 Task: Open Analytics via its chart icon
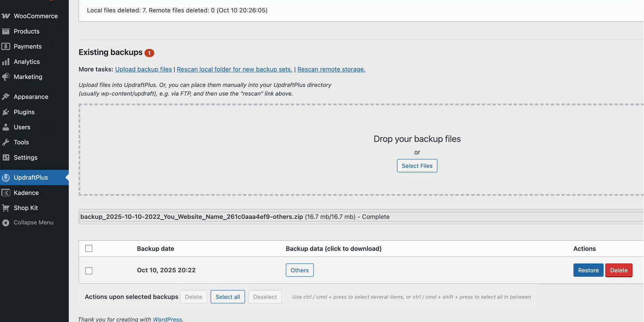click(x=6, y=61)
